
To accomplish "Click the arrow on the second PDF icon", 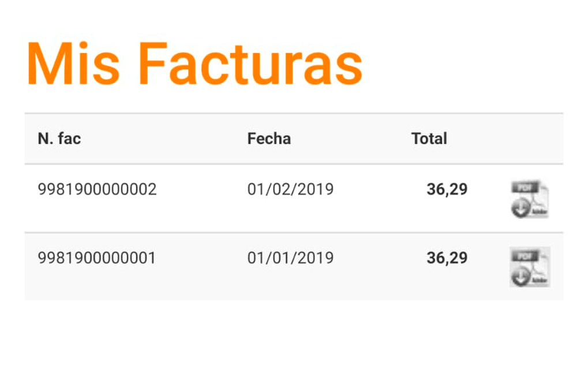I will [520, 277].
